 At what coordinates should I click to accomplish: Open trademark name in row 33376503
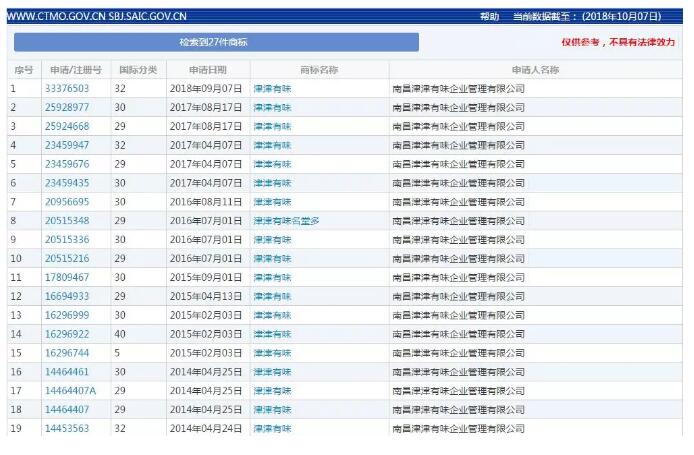point(272,89)
